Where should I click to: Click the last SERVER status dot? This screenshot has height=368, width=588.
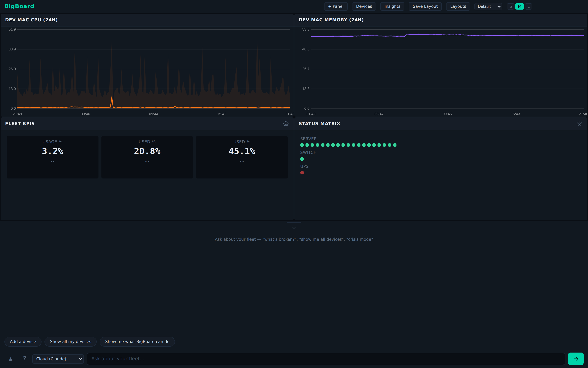pos(395,145)
